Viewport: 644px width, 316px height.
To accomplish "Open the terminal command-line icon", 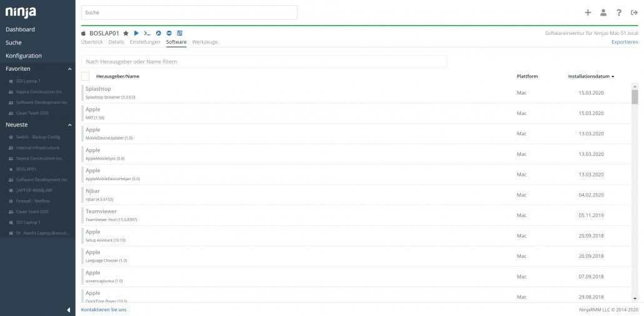I will click(x=147, y=33).
